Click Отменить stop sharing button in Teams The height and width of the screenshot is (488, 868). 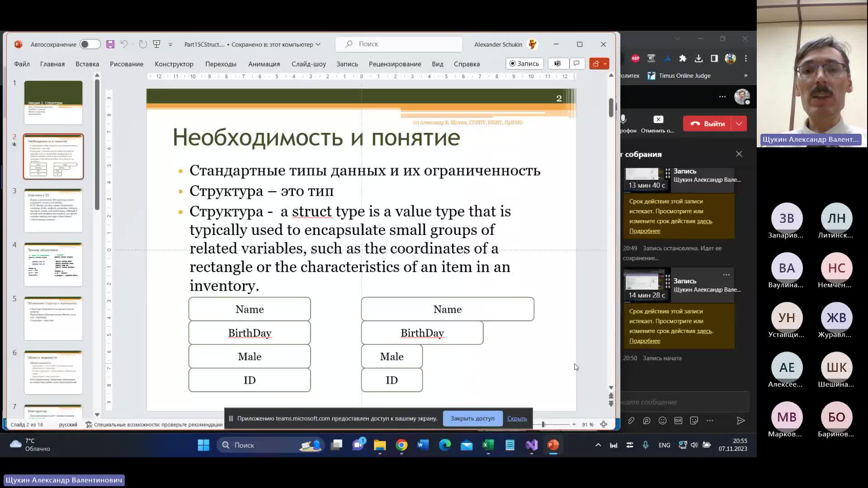658,124
